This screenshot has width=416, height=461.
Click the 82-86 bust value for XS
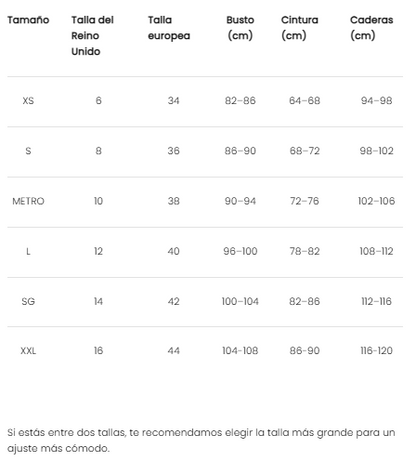coord(240,101)
